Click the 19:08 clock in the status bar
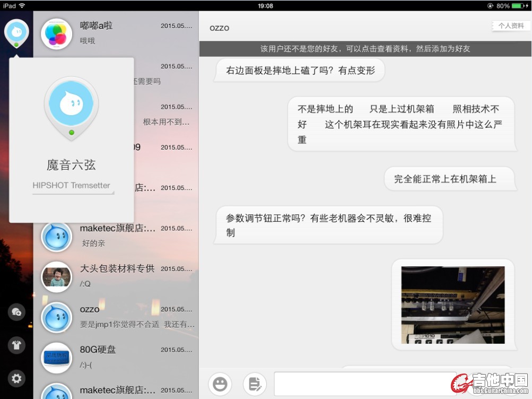 coord(265,6)
